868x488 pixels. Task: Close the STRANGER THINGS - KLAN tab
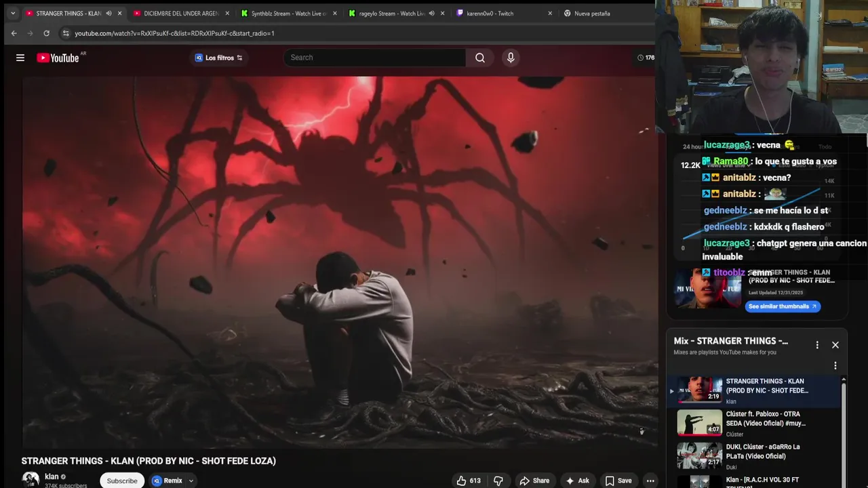(120, 13)
